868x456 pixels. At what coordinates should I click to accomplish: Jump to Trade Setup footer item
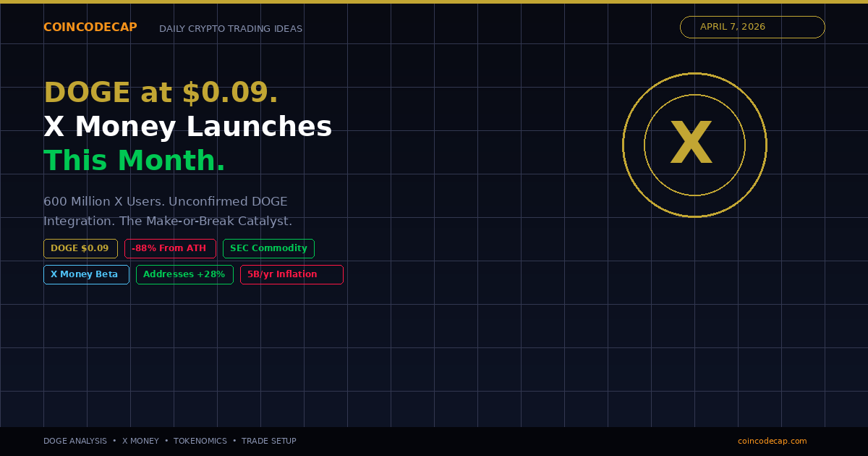[268, 441]
